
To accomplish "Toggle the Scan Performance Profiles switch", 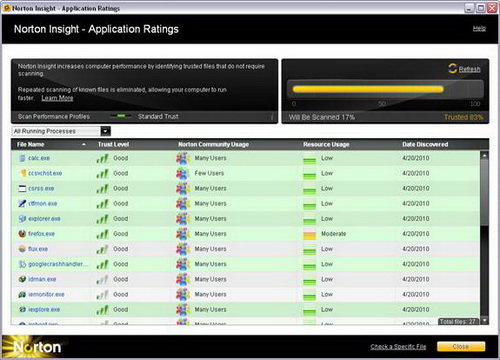I will pos(121,116).
